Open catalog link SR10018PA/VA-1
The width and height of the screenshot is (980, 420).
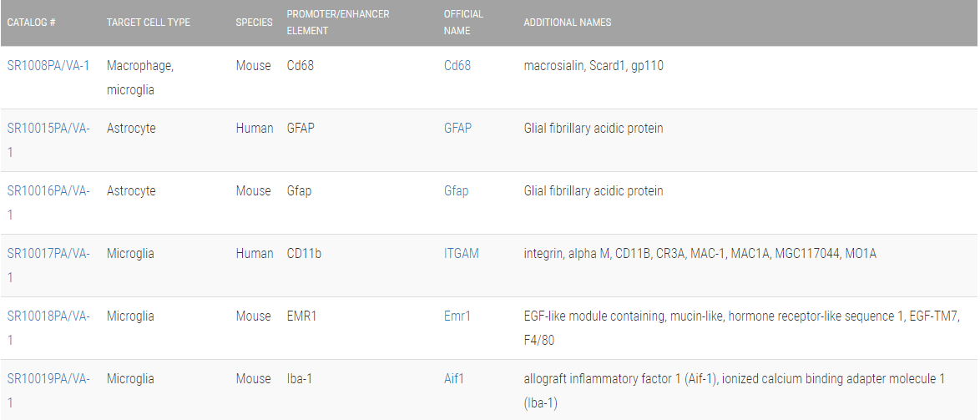click(x=48, y=316)
